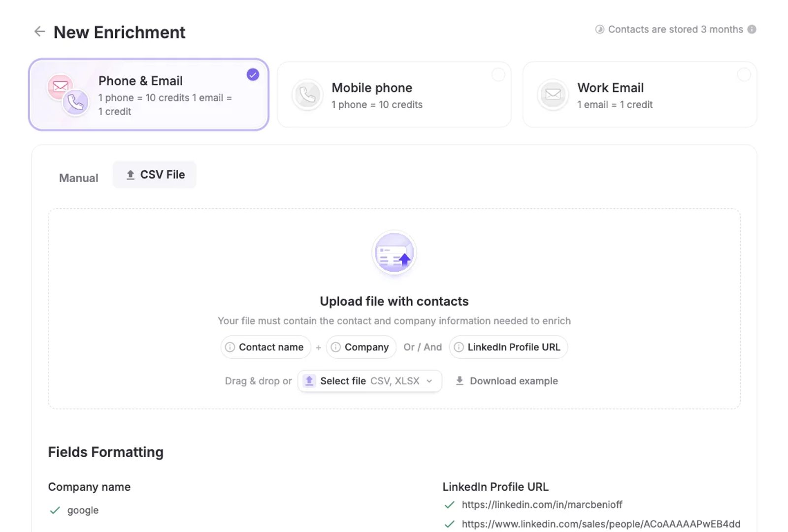Click the 'New Enrichment' page title
This screenshot has width=788, height=532.
pos(119,32)
